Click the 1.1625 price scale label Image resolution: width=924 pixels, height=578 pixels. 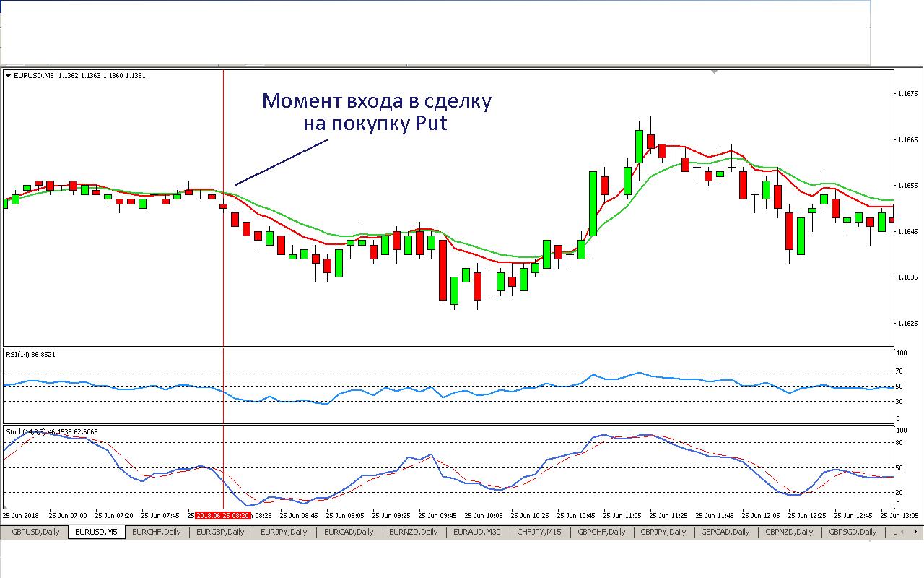click(907, 324)
